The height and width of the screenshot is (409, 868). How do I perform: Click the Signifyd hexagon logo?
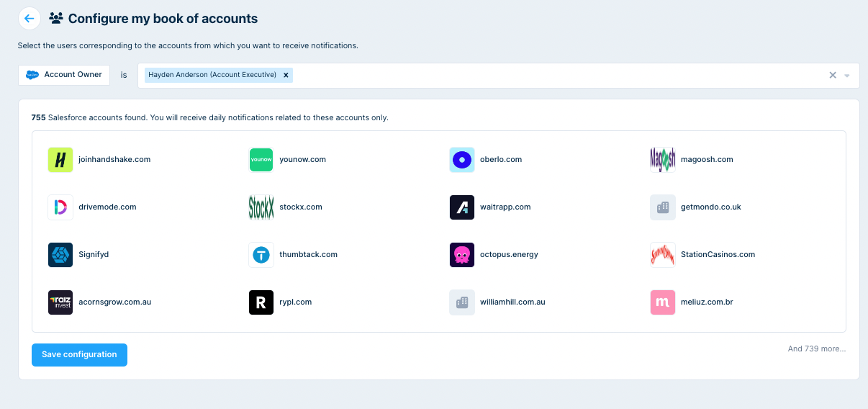60,255
